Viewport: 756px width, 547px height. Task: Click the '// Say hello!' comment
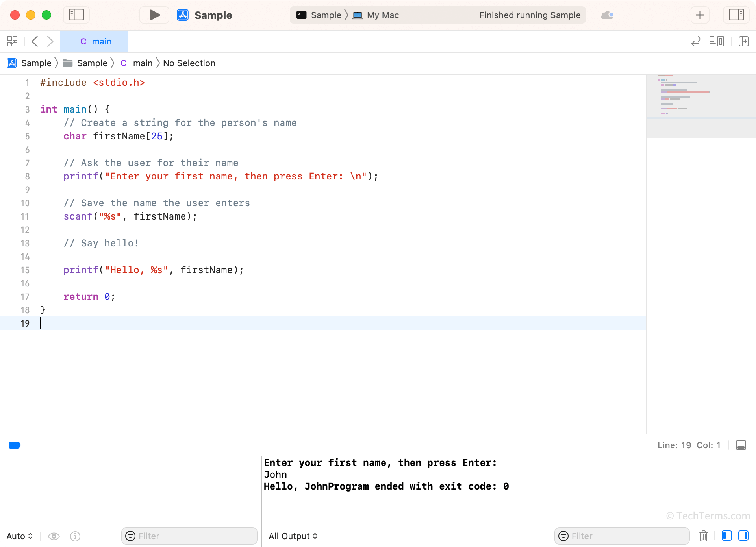coord(101,243)
